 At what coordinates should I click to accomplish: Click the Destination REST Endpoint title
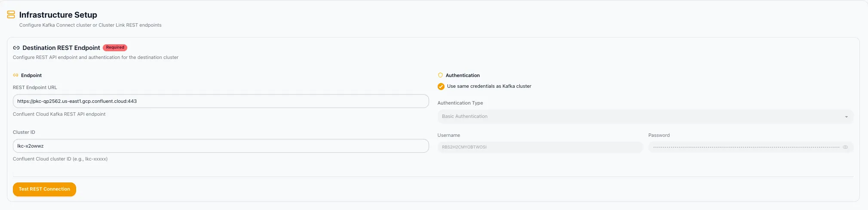(x=61, y=48)
